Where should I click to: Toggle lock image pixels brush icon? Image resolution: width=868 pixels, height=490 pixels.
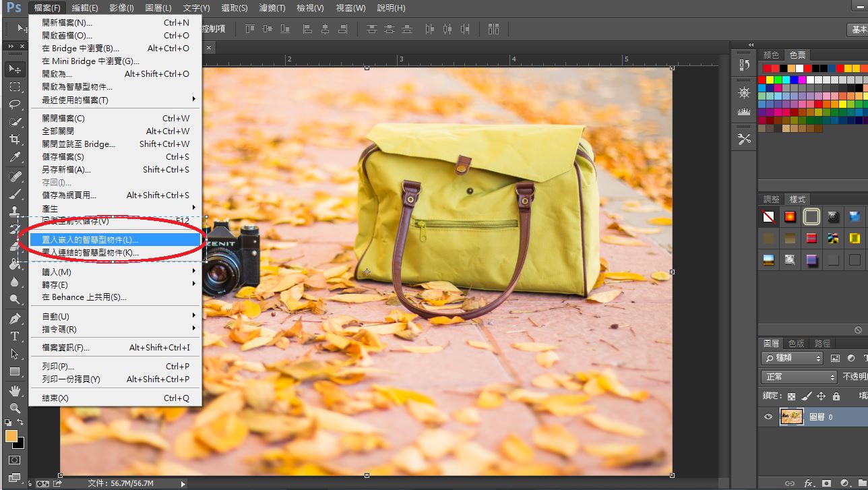[x=806, y=396]
